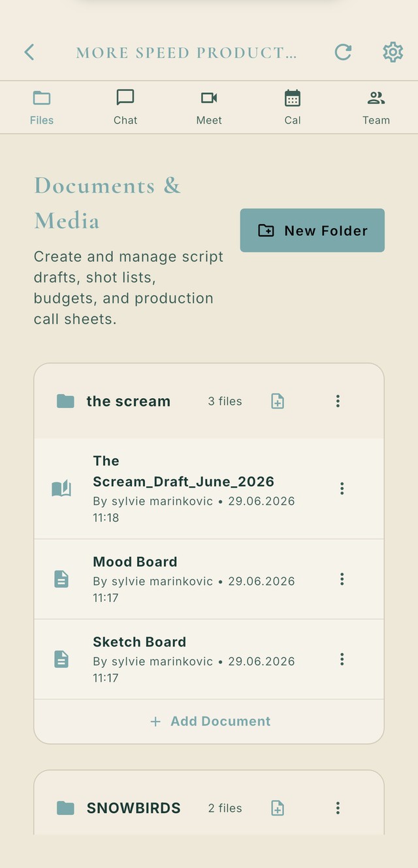The height and width of the screenshot is (868, 418).
Task: Go back using the left chevron
Action: point(29,52)
